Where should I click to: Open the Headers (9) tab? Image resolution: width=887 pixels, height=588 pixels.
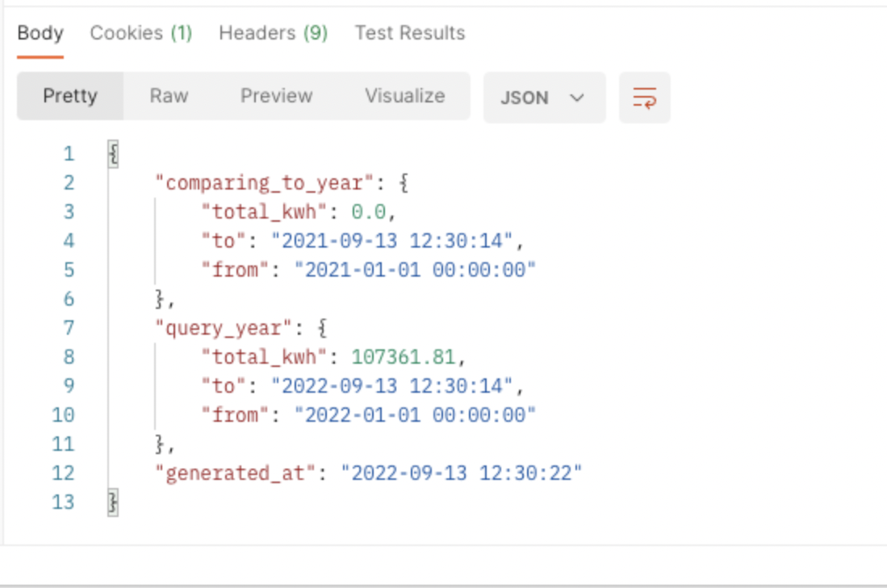click(273, 33)
